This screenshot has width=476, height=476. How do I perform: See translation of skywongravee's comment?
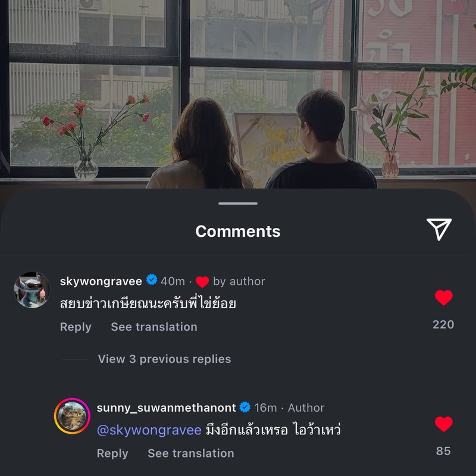pyautogui.click(x=154, y=327)
